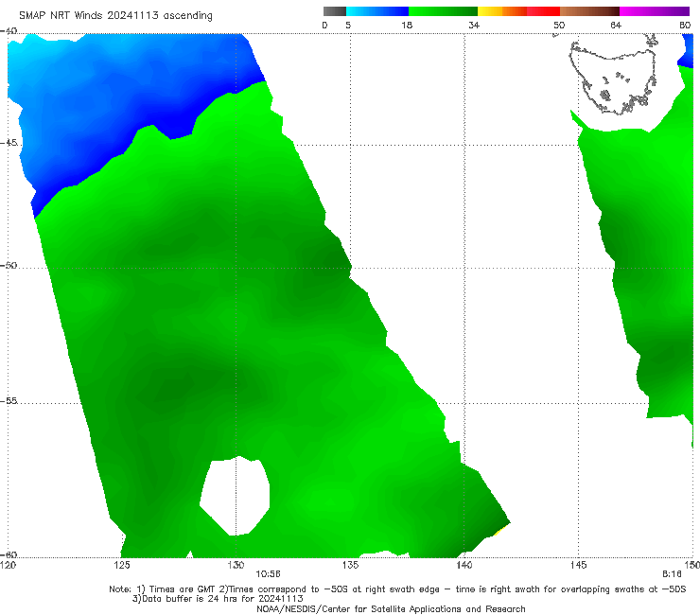
Task: Click the magenta-purple segment of the color bar
Action: [655, 11]
